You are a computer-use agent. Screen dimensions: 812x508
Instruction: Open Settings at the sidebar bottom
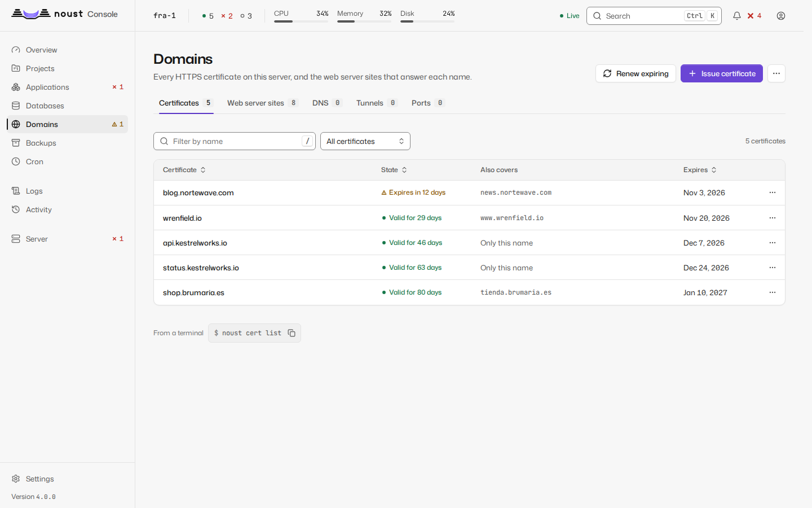pos(68,479)
